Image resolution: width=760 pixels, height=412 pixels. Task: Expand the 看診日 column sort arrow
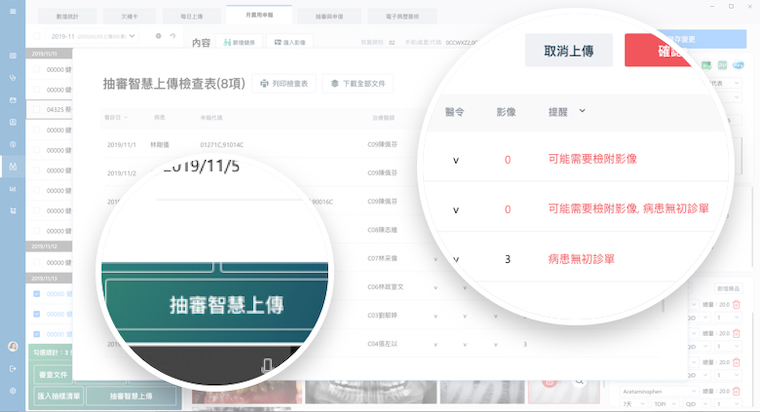[x=125, y=117]
